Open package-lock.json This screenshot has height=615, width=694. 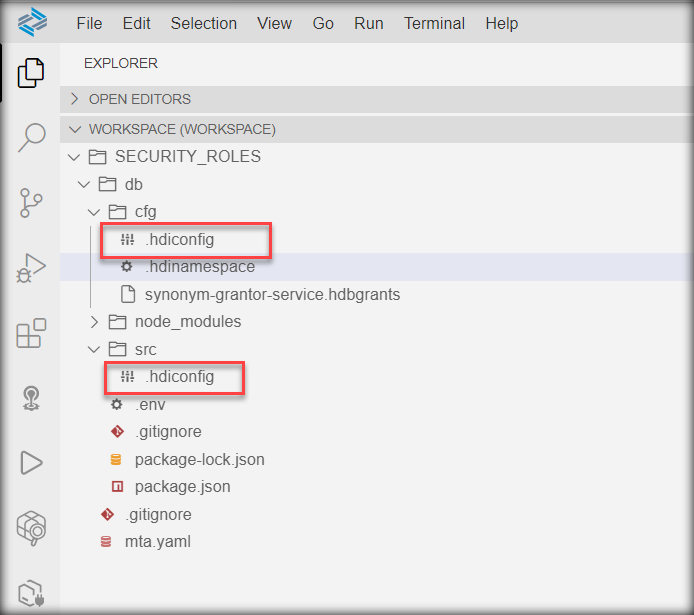tap(200, 460)
